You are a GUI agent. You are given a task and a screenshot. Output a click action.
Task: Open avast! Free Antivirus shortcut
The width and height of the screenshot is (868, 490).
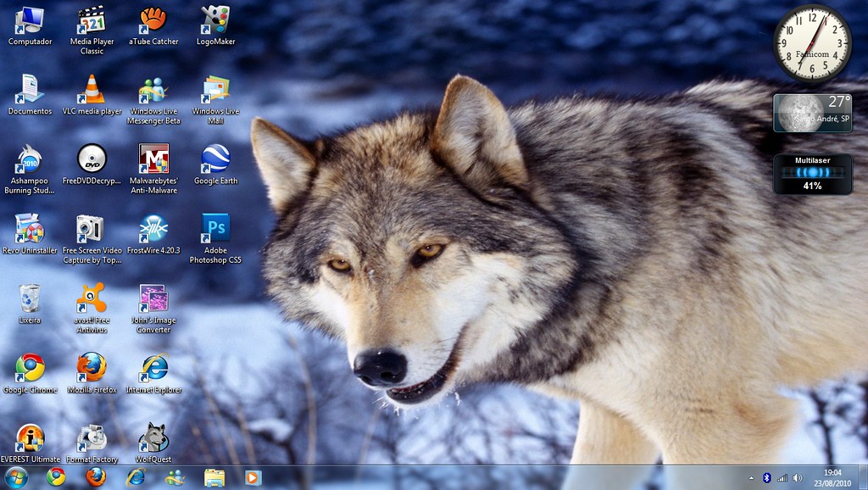(92, 309)
